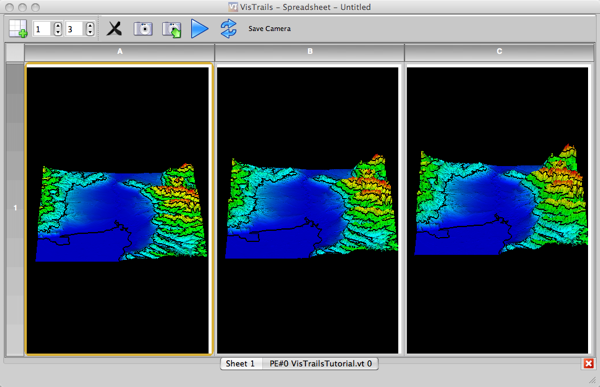The image size is (600, 387).
Task: Increase the column count stepper
Action: pyautogui.click(x=90, y=25)
